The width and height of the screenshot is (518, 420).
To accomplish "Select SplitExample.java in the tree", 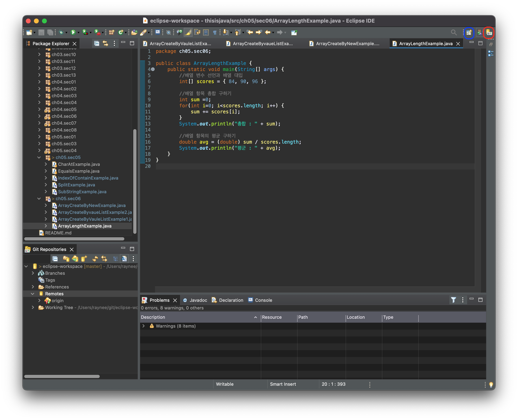I will point(77,185).
